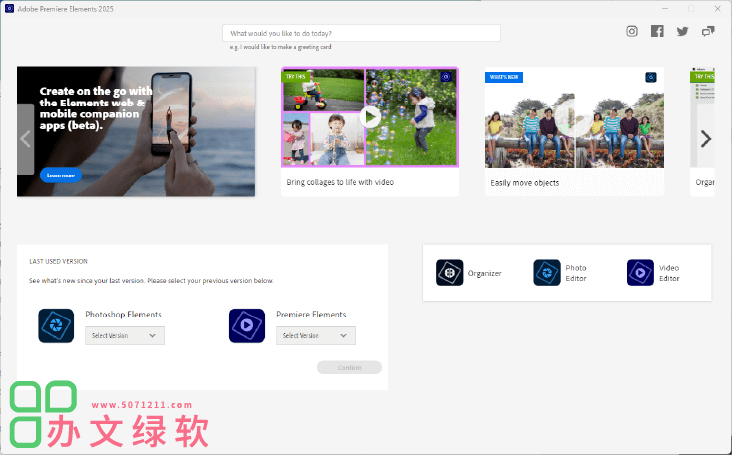
Task: Click the WHAT'S NEW tag on card
Action: tap(504, 77)
